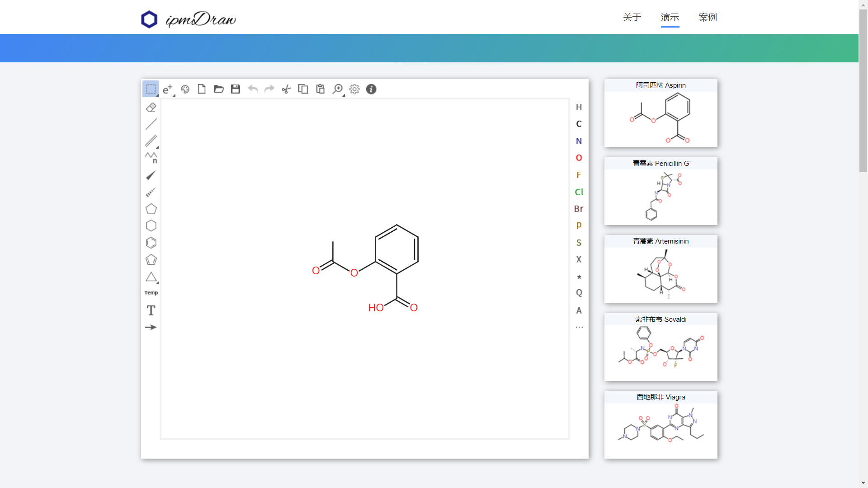Select the Eraser tool
The width and height of the screenshot is (868, 488).
151,107
